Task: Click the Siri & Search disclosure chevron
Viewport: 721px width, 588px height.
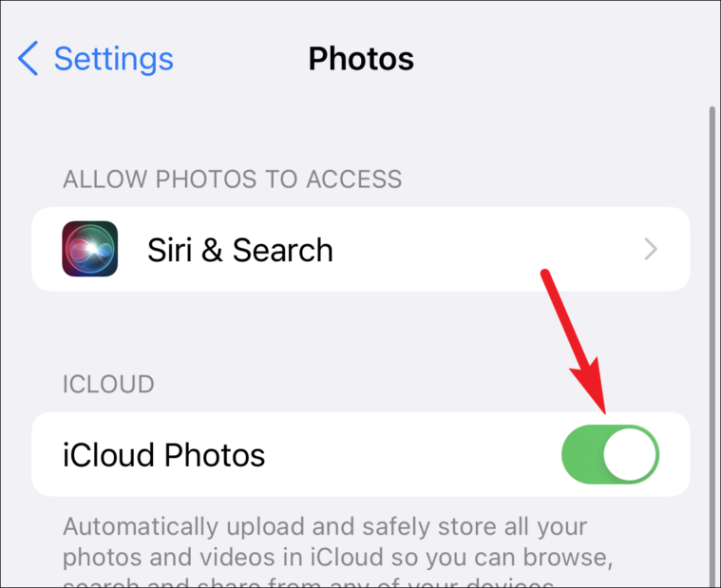Action: (x=651, y=249)
